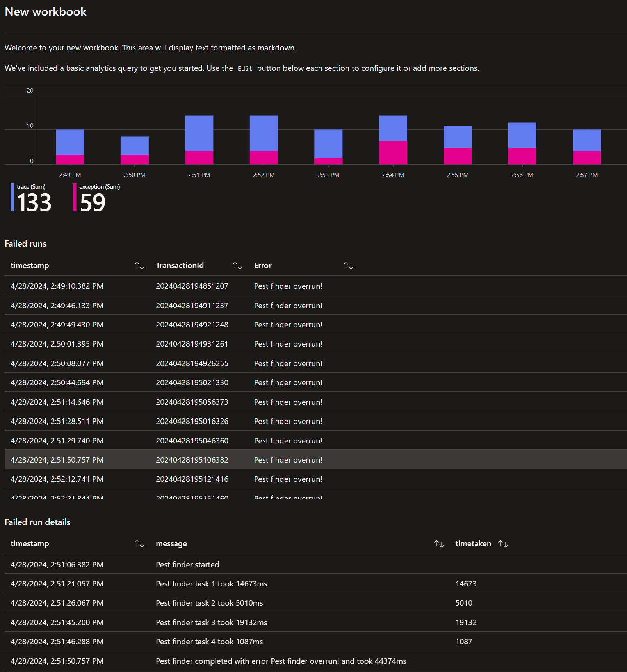
Task: Sort Failed run details by timetaken icon
Action: click(503, 544)
